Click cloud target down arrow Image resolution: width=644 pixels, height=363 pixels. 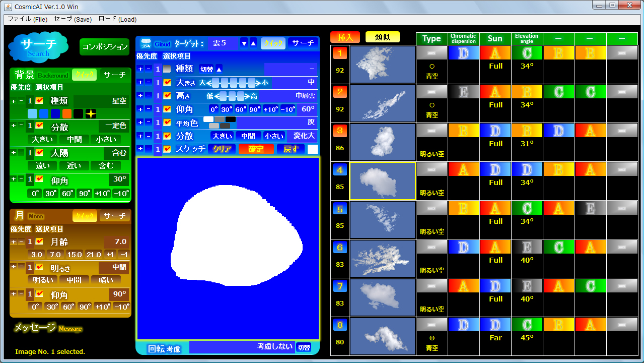[x=244, y=43]
